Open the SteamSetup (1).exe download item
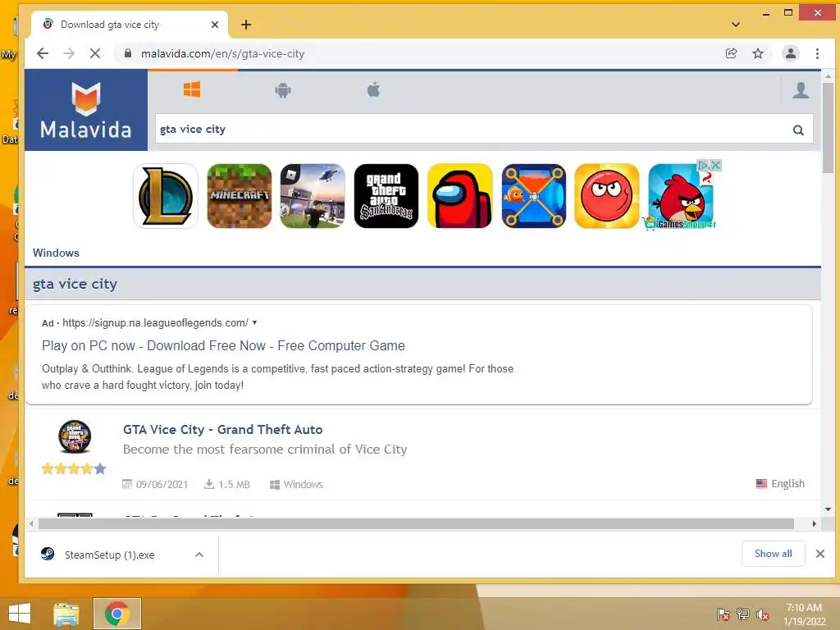The image size is (840, 630). point(109,555)
